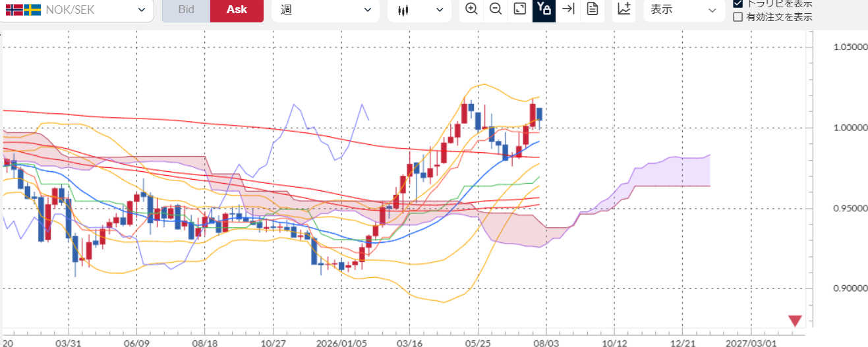Screen dimensions: 868x347
Task: Zoom in on the chart
Action: point(471,10)
